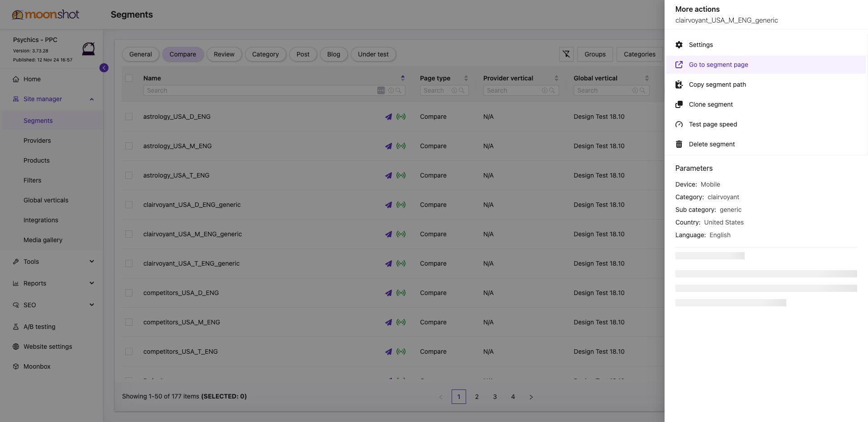Image resolution: width=868 pixels, height=422 pixels.
Task: Expand the Reports menu
Action: point(92,283)
